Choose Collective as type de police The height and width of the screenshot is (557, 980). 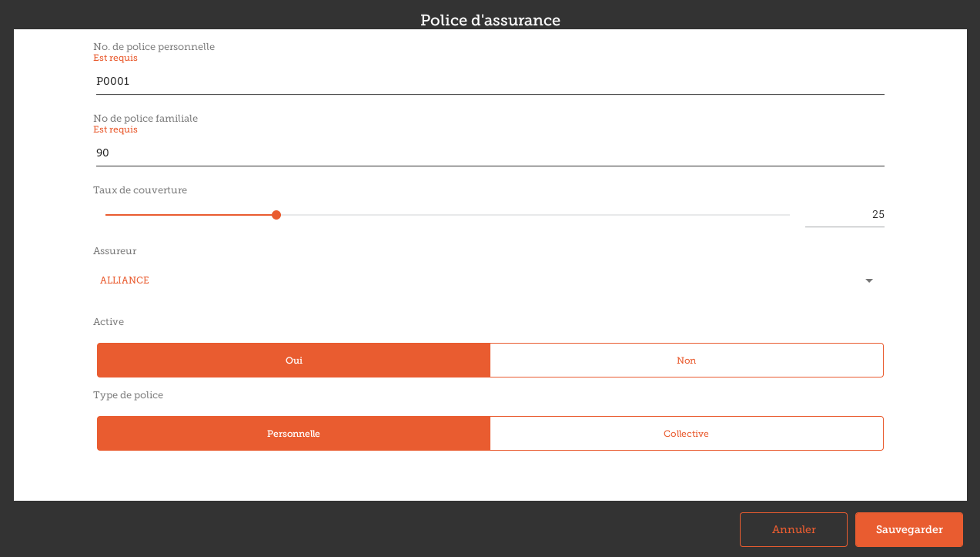(686, 434)
